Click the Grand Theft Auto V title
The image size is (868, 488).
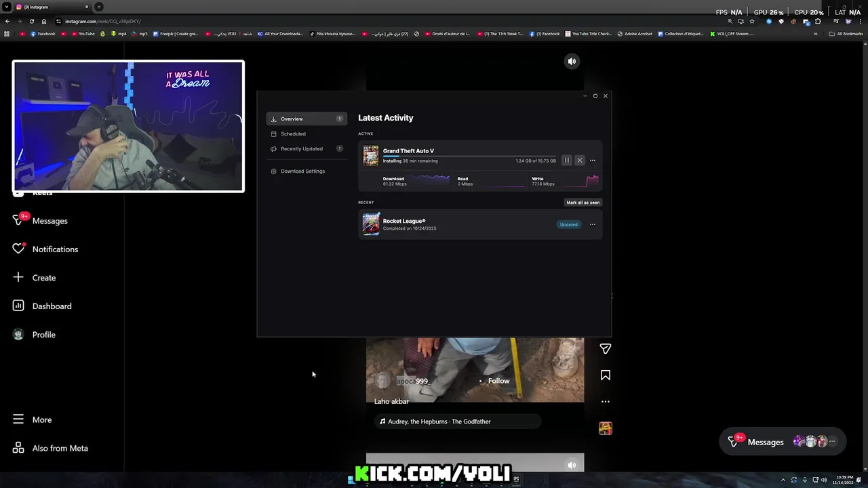point(408,150)
